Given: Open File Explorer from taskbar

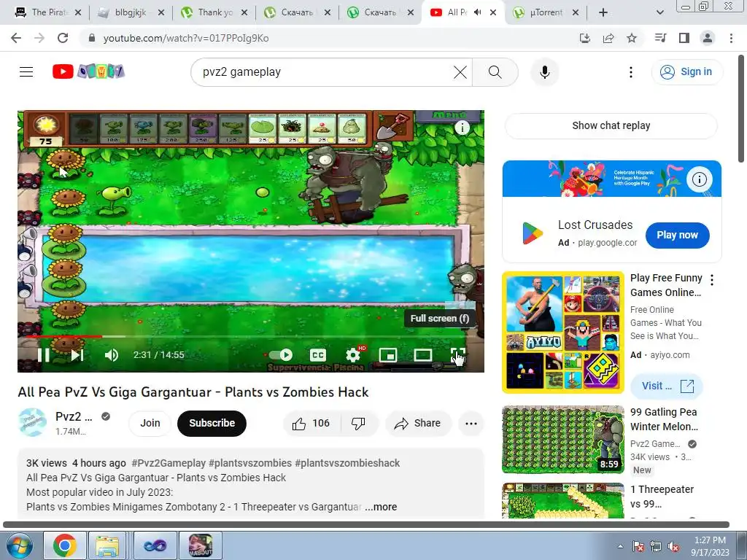Looking at the screenshot, I should click(107, 545).
